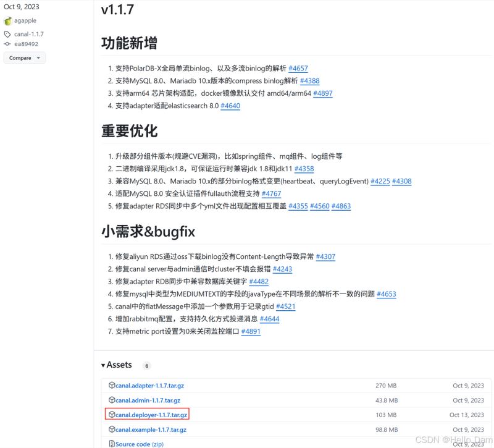Click package icon of canal.adapter-1.1.7.tar.gz

pos(112,385)
